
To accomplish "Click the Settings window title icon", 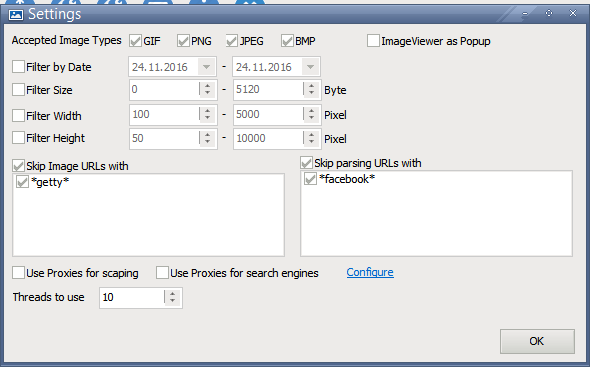I will pos(16,15).
